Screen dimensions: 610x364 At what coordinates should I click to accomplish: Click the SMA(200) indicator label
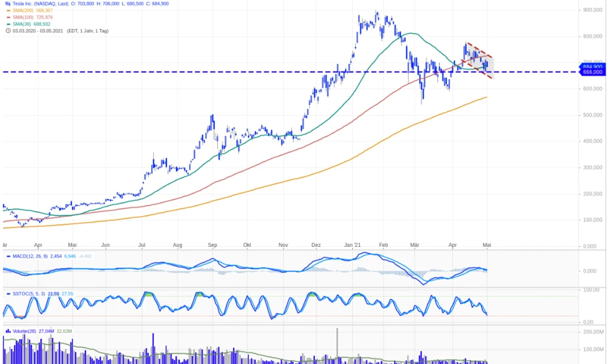[24, 10]
